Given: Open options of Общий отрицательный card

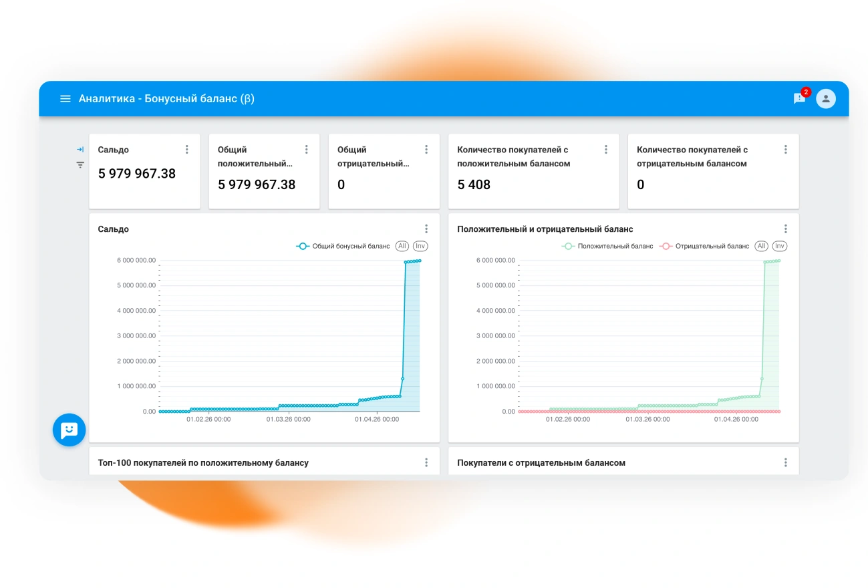Looking at the screenshot, I should click(426, 150).
